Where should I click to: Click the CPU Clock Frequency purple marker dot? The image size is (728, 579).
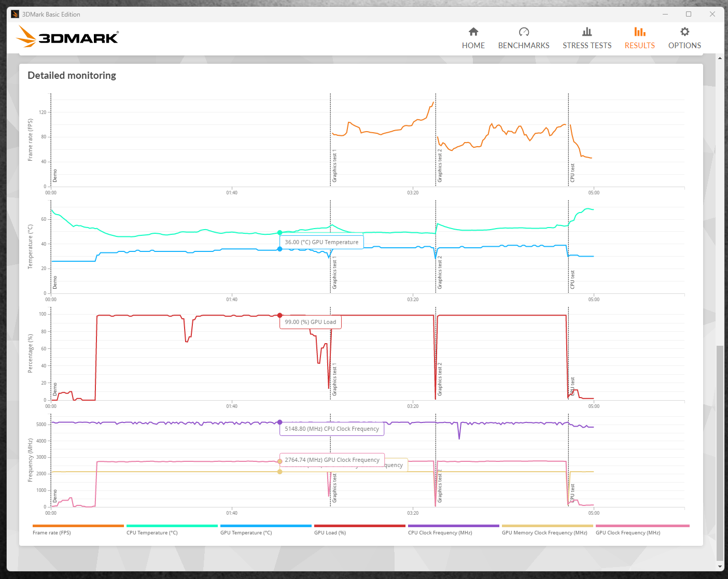tap(279, 422)
